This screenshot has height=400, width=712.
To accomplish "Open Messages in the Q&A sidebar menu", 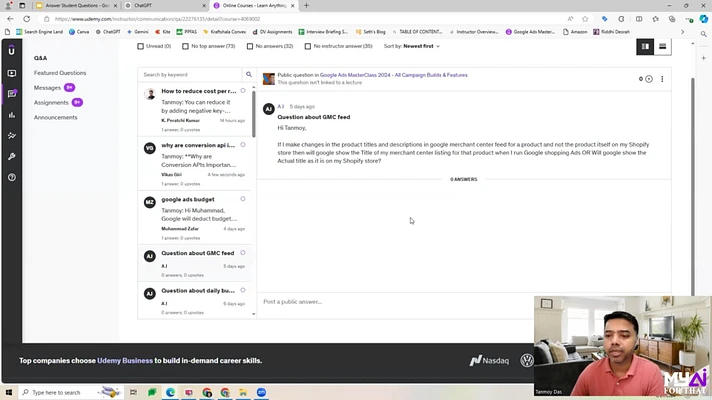I will [x=47, y=88].
